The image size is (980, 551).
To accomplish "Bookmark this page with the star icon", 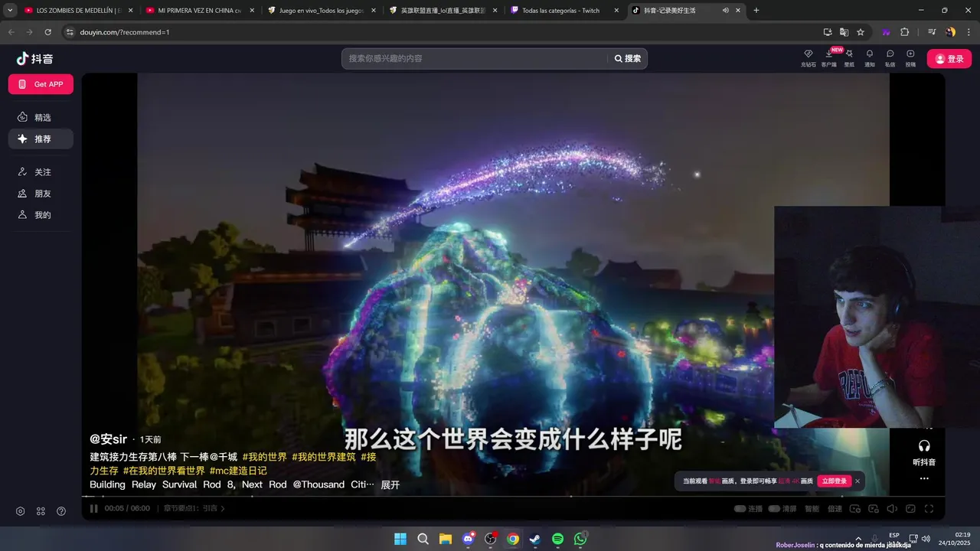I will (861, 32).
